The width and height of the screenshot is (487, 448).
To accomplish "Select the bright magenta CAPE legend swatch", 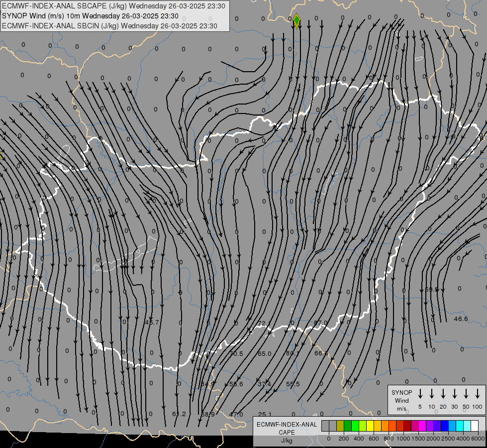I will (422, 426).
